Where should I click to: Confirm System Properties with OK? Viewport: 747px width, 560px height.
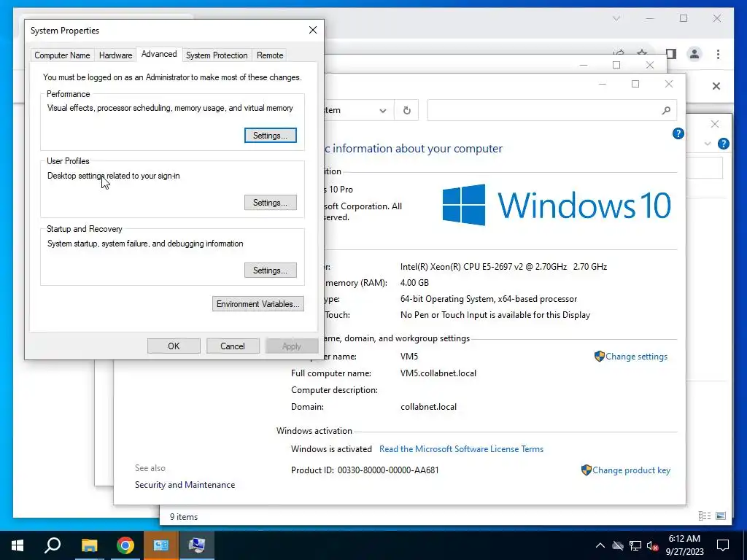click(174, 346)
